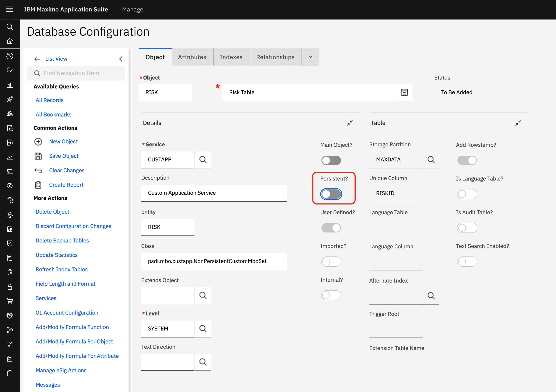This screenshot has height=392, width=556.
Task: Click Delete Backup Tables link
Action: [x=62, y=241]
